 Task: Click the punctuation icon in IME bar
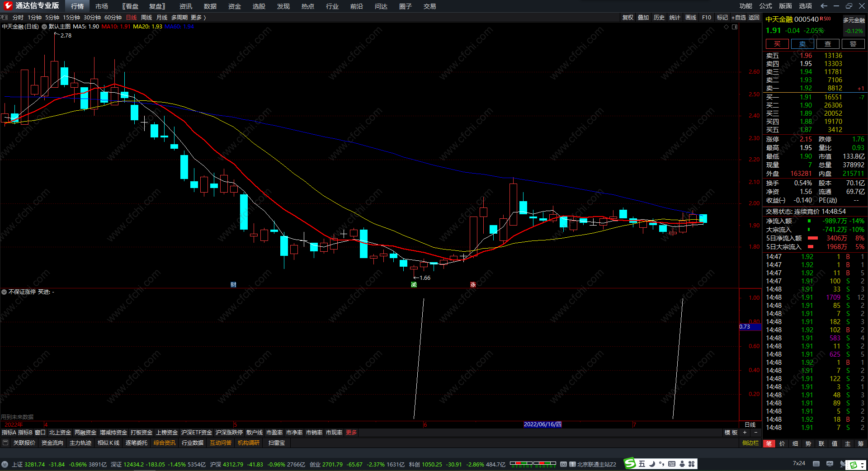[x=662, y=464]
